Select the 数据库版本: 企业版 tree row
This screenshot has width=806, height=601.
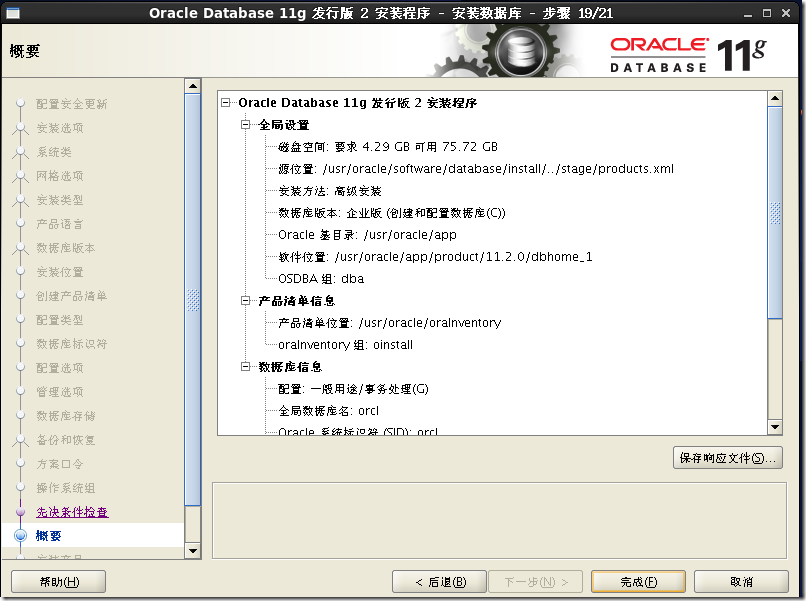point(392,213)
